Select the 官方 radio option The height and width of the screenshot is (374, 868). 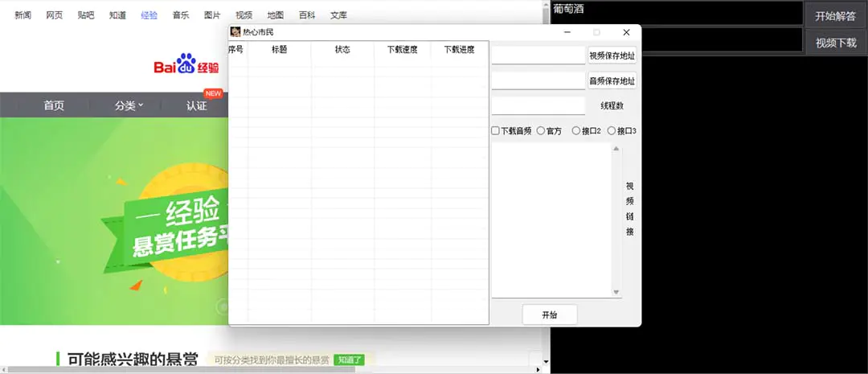[x=541, y=131]
